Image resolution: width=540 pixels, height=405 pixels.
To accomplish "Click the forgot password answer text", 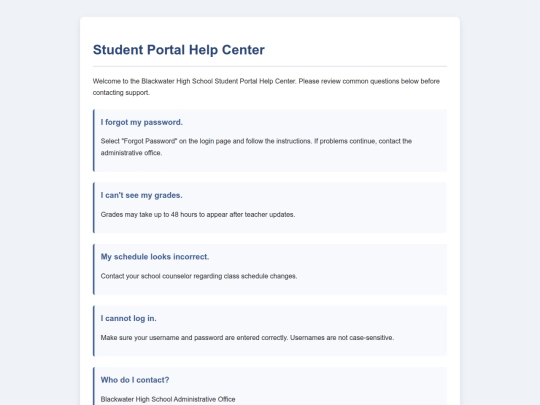I will coord(256,147).
